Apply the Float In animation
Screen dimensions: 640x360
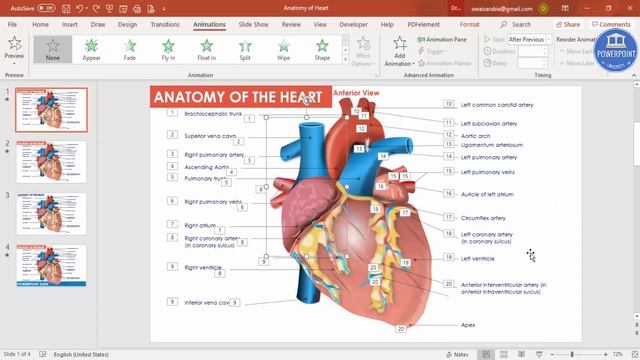click(207, 49)
